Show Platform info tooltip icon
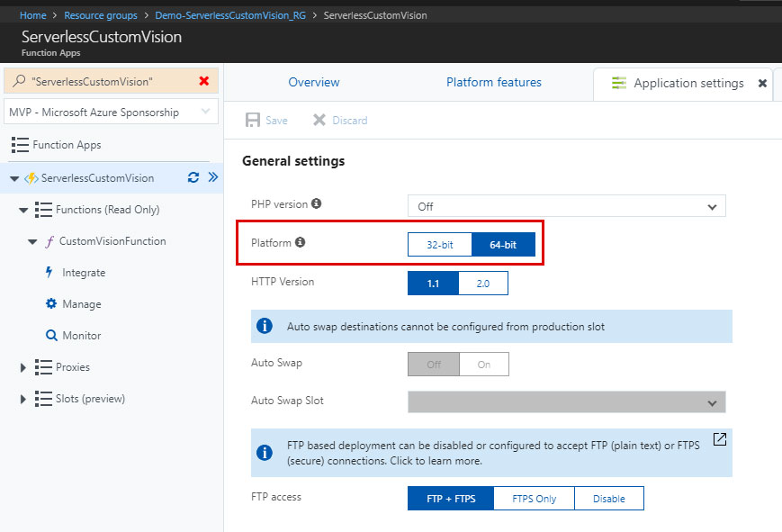 click(x=300, y=242)
